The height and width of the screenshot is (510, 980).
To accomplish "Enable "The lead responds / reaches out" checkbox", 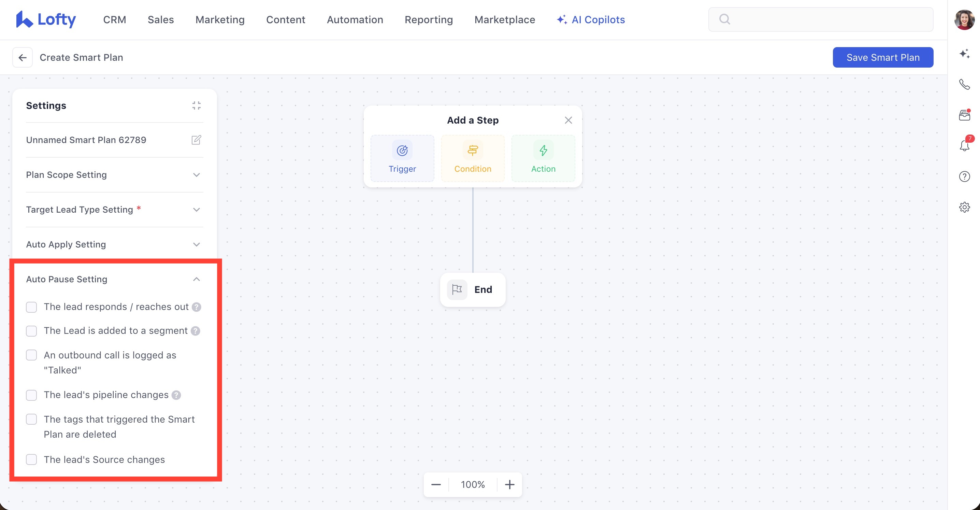I will point(32,307).
